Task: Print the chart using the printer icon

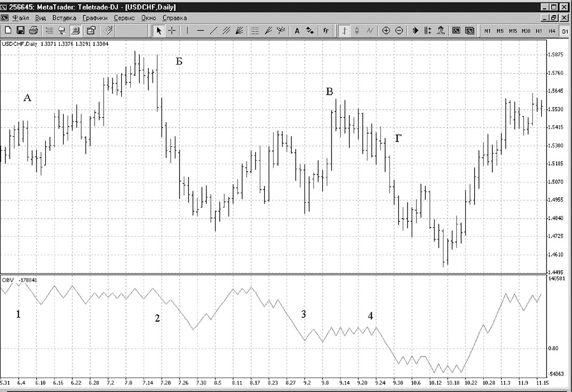Action: 33,31
